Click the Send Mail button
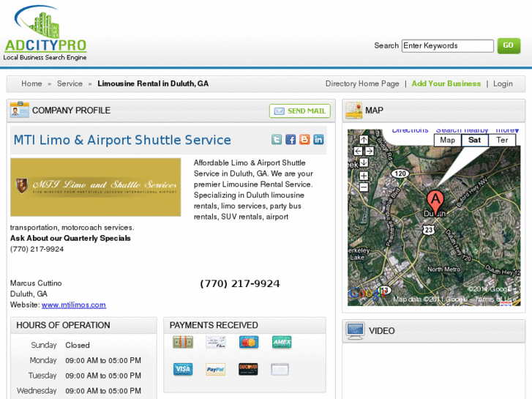Image resolution: width=532 pixels, height=399 pixels. coord(299,111)
